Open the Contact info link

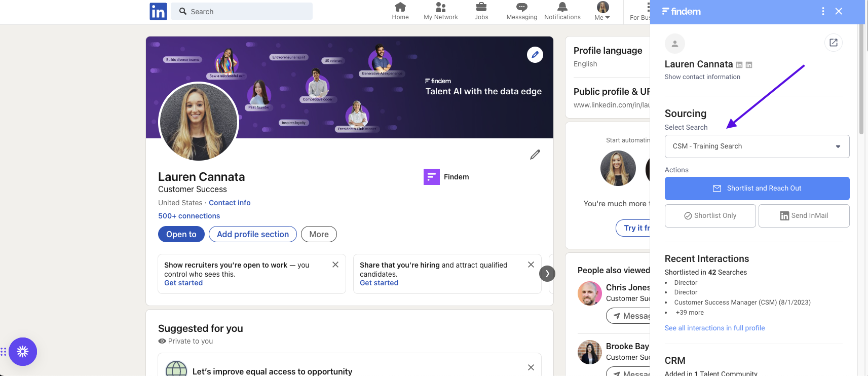230,203
